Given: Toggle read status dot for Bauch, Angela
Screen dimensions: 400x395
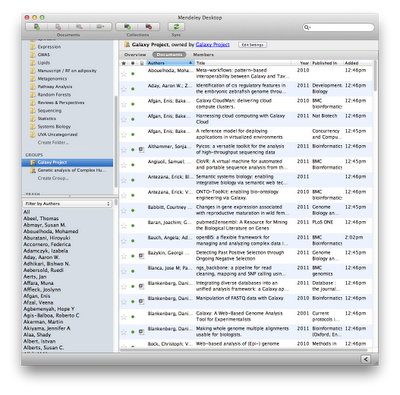Looking at the screenshot, I should point(133,241).
